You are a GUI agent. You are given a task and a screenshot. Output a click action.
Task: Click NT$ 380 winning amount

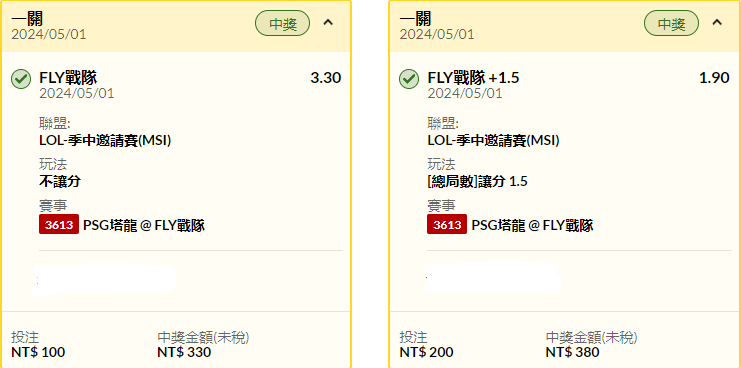pyautogui.click(x=572, y=352)
